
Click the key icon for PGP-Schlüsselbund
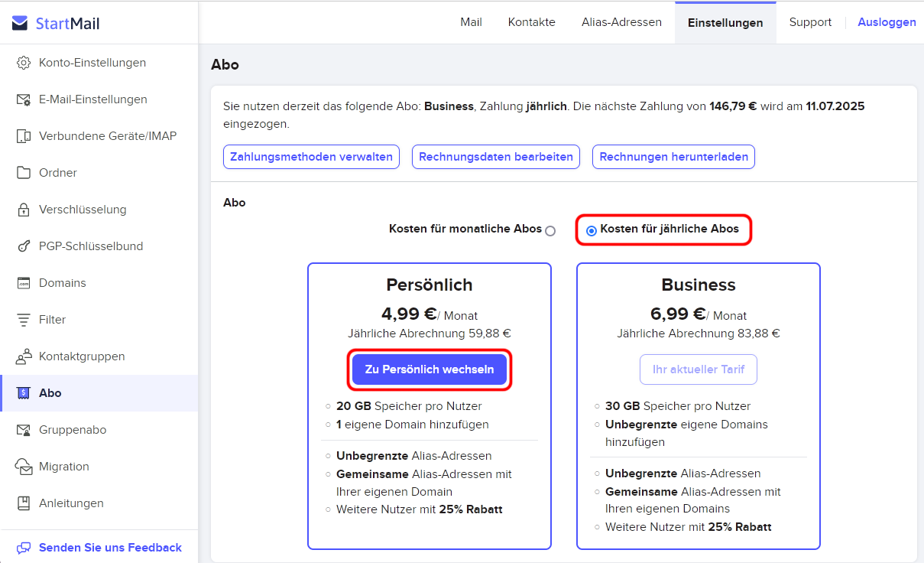[24, 246]
